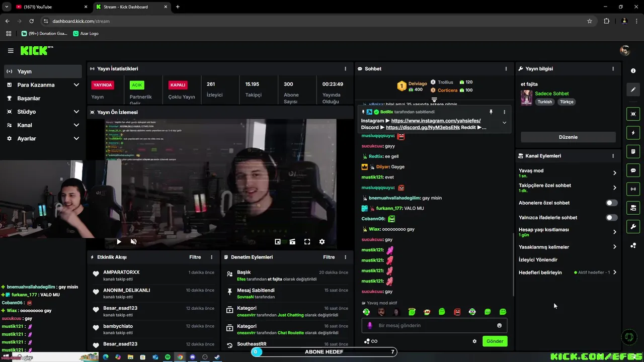
Task: Open the Azar Logo bookmark
Action: (86, 33)
